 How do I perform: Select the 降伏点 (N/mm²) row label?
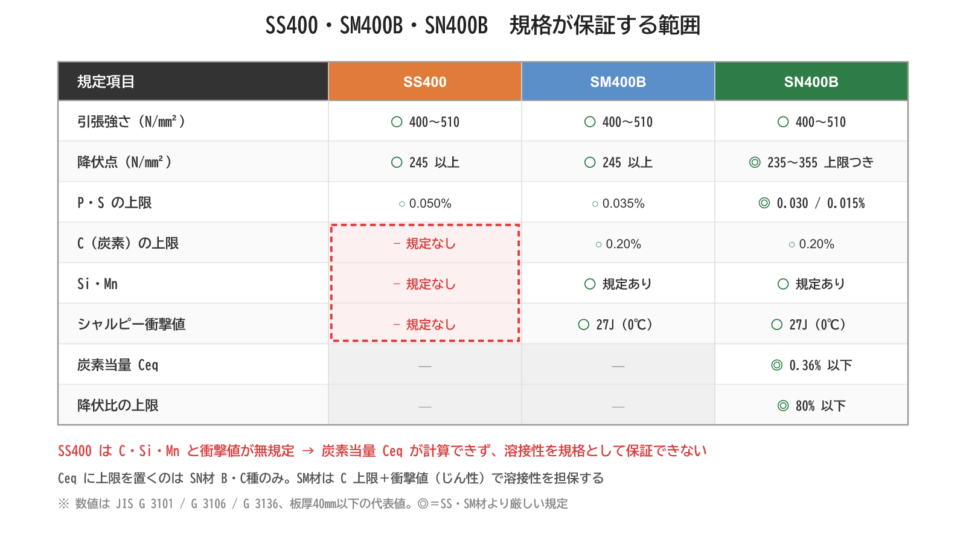(124, 162)
